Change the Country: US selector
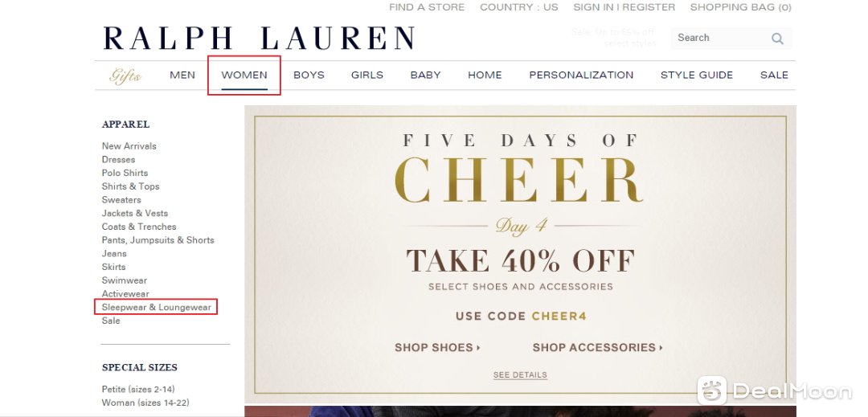868x417 pixels. click(x=518, y=7)
